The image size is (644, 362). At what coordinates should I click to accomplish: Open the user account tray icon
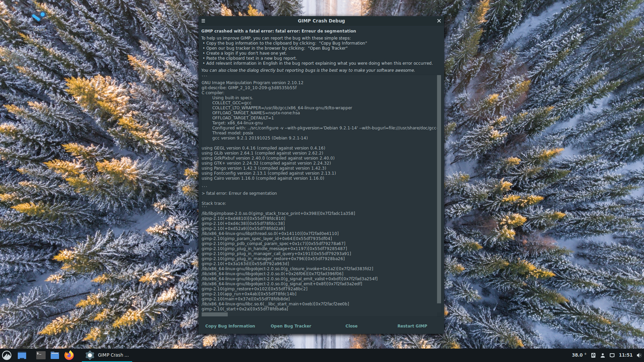[x=603, y=355]
